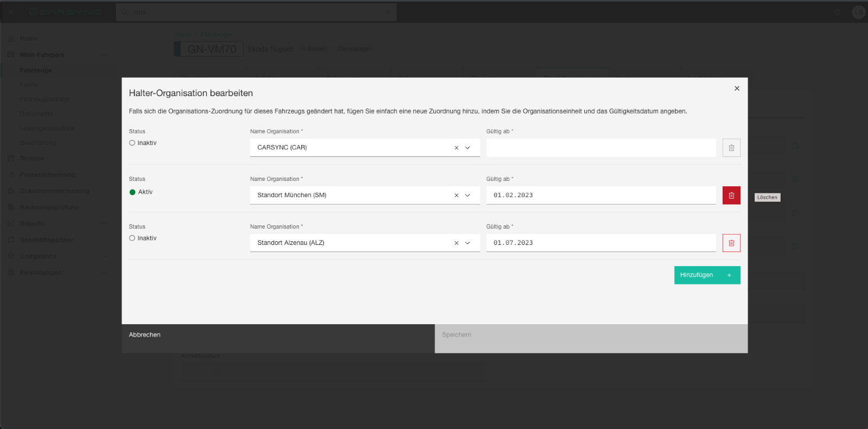Collapse the Mein Fuhrpark sidebar section
The image size is (868, 429).
click(104, 55)
